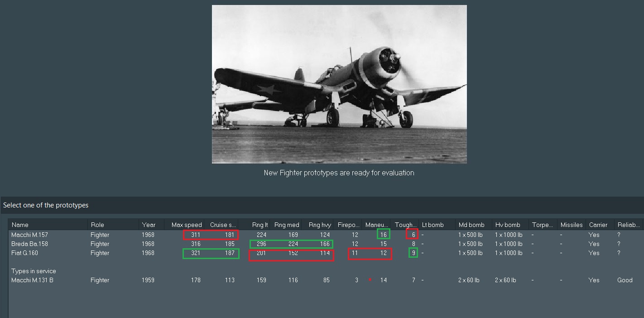644x318 pixels.
Task: Click the Macchi M.131 B in-service type
Action: coord(326,280)
